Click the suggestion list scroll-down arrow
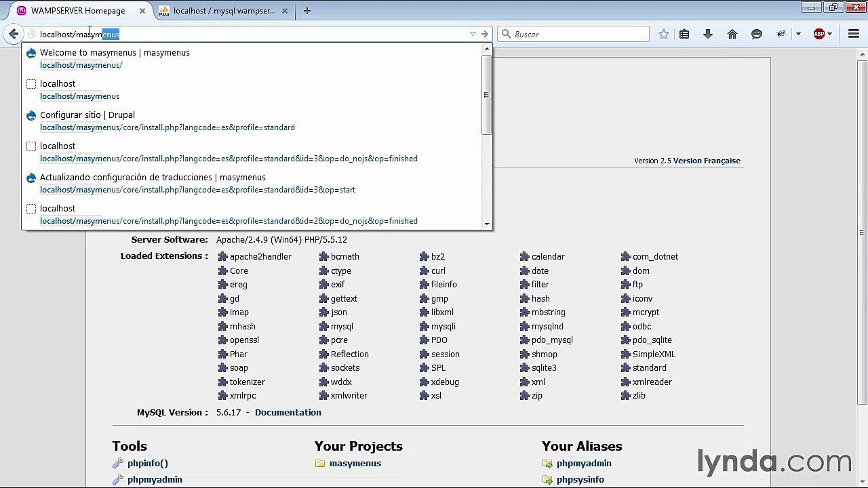Viewport: 868px width, 488px height. pyautogui.click(x=486, y=224)
